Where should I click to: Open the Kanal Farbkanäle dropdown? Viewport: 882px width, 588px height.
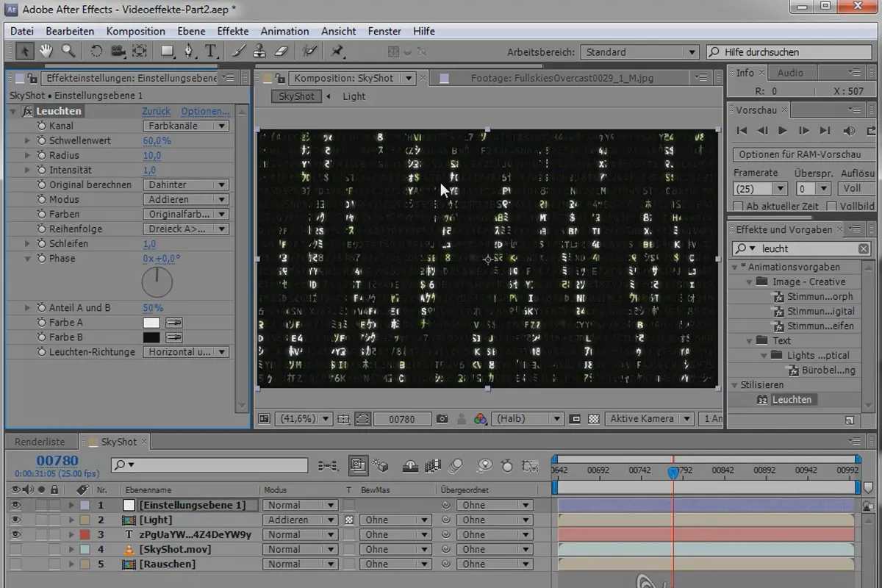click(185, 126)
